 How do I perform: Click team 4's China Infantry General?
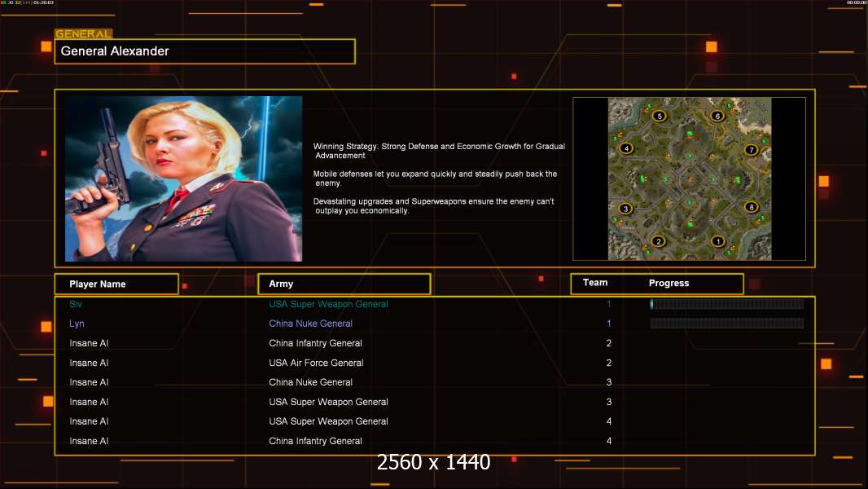coord(316,441)
